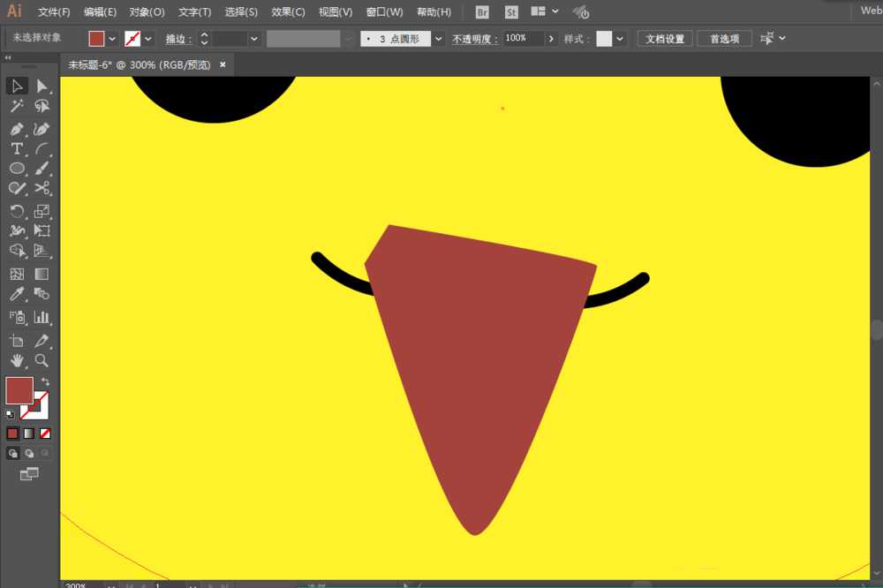
Task: Switch to Gradient fill mode
Action: click(29, 433)
